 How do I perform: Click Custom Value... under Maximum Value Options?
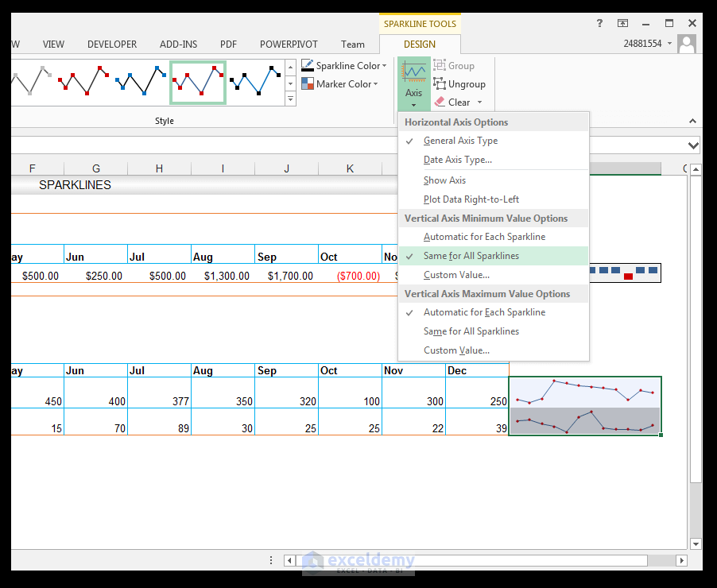tap(456, 350)
